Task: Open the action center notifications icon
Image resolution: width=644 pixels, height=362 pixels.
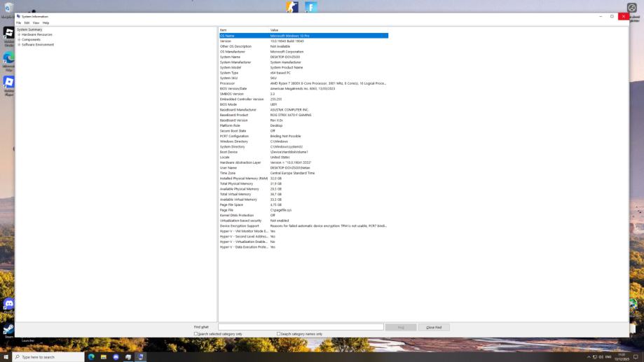Action: [x=636, y=357]
